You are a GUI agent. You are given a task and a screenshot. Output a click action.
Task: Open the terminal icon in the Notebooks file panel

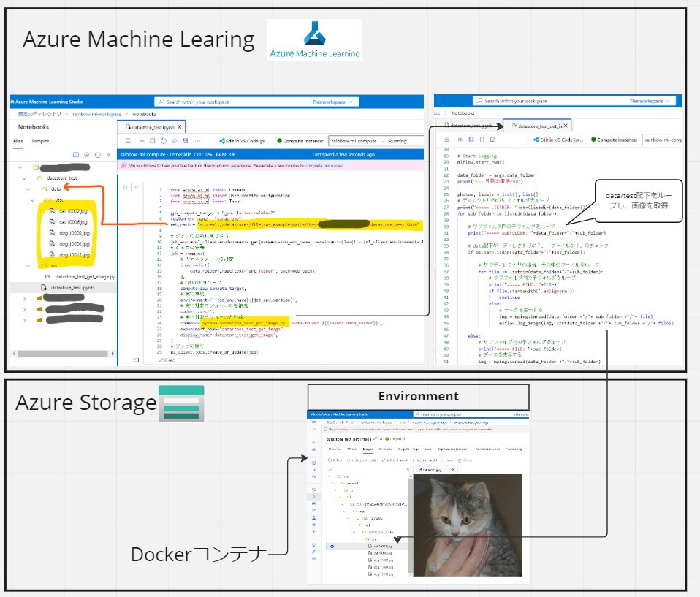point(76,155)
